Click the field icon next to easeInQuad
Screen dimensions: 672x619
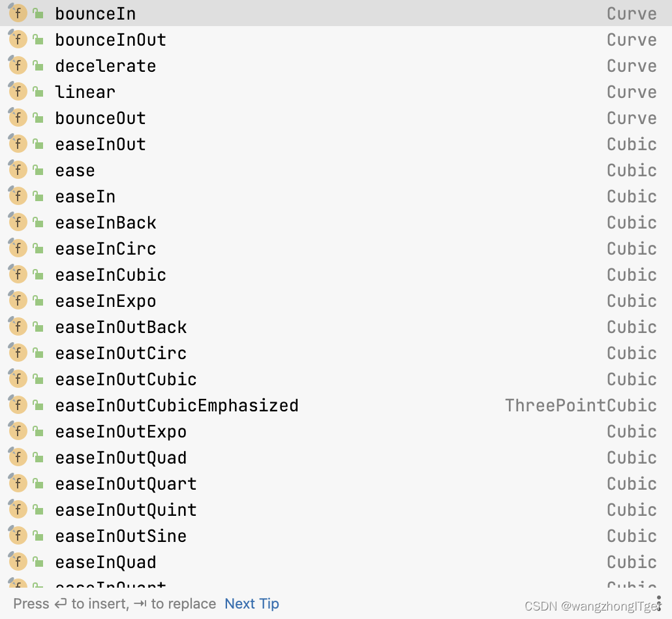click(x=18, y=561)
